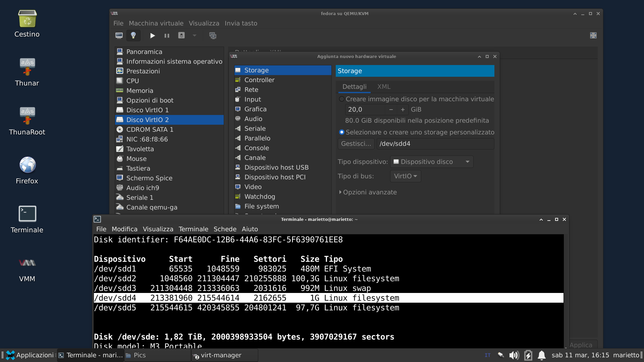Select CPU in the hardware list
The height and width of the screenshot is (362, 644).
[169, 81]
